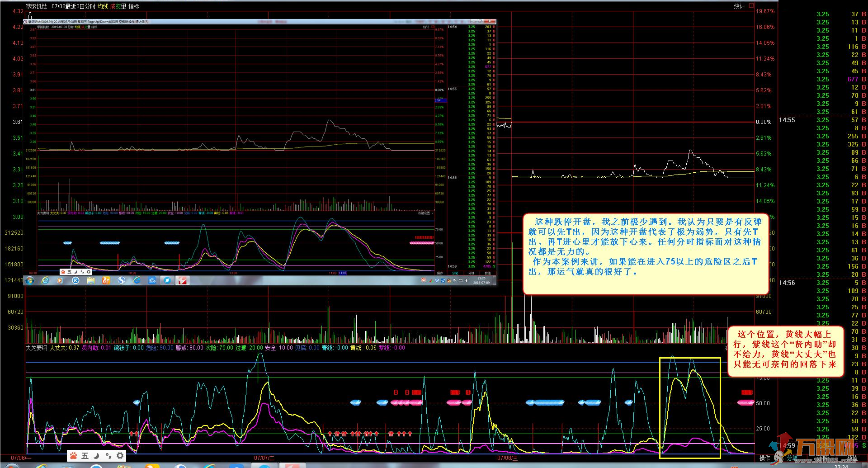The image size is (868, 468).
Task: Click the 0.00% baseline label on percent axis
Action: pos(764,122)
